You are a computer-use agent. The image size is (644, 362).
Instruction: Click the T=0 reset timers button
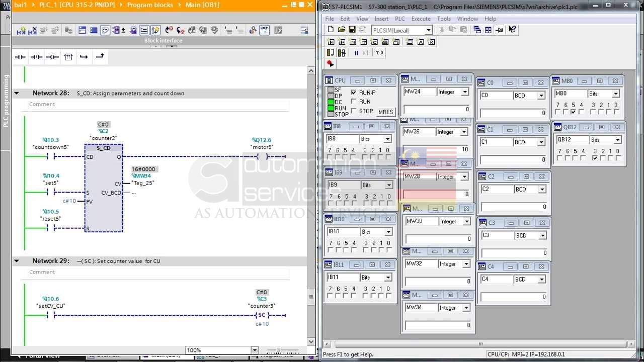click(379, 53)
